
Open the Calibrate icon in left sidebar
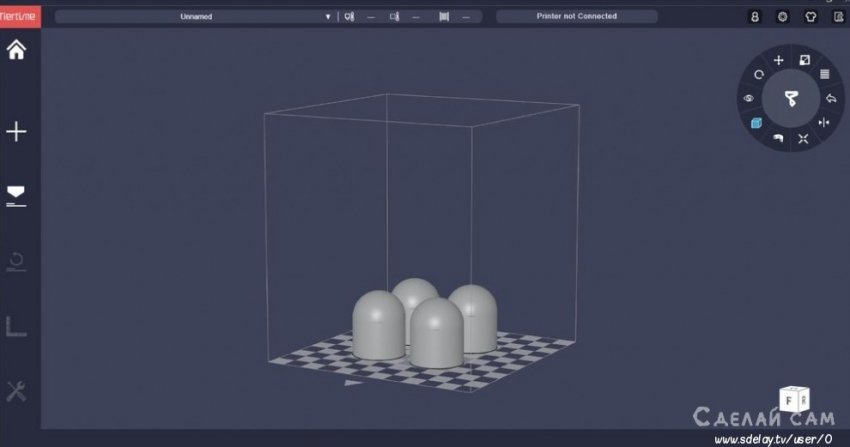(x=17, y=327)
